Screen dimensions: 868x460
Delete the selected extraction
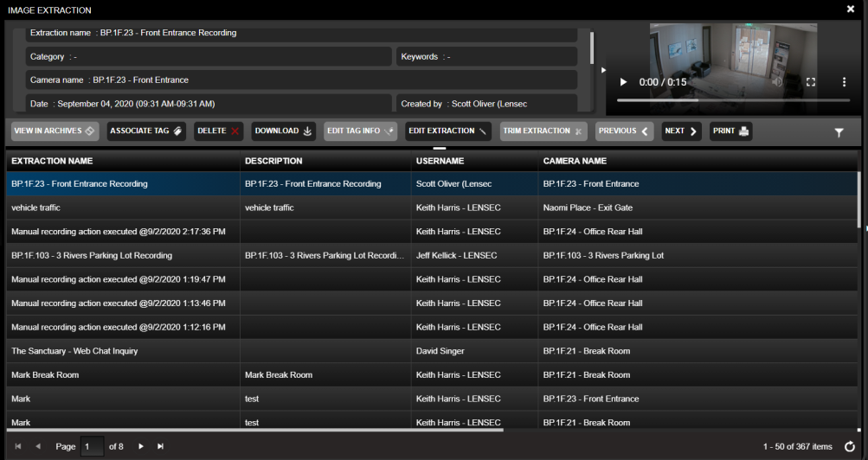point(218,131)
